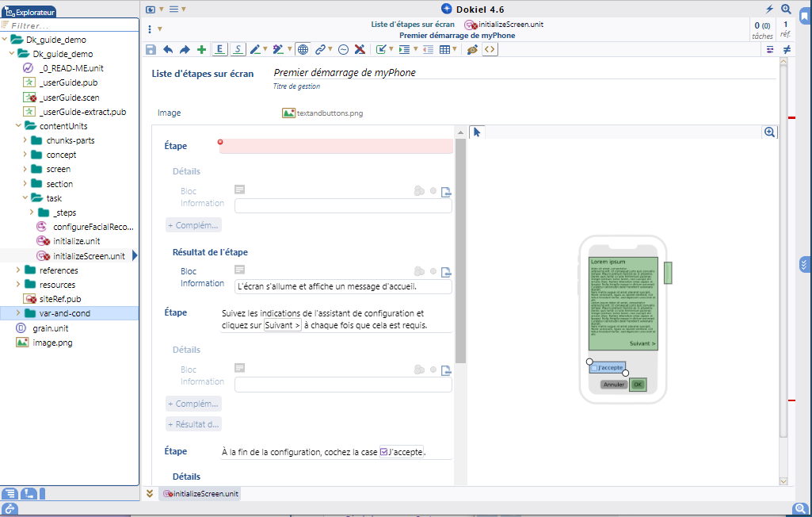Click the '+ Résultat d...' button
812x517 pixels.
193,424
